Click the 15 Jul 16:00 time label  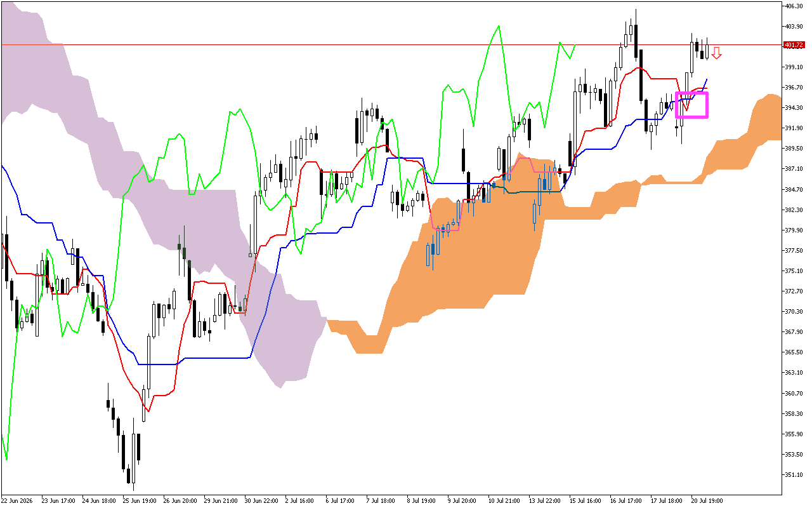click(x=586, y=500)
